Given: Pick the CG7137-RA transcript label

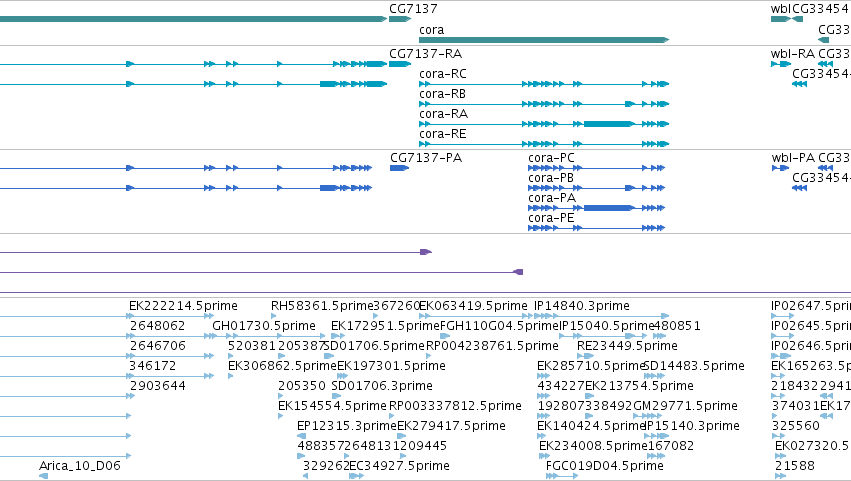Looking at the screenshot, I should click(x=426, y=54).
